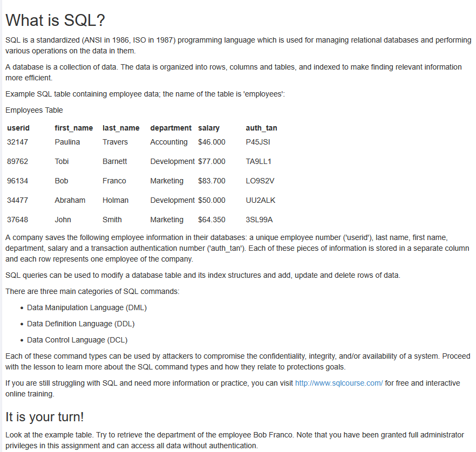Click the salary value $77.000
The width and height of the screenshot is (476, 452).
pos(212,161)
